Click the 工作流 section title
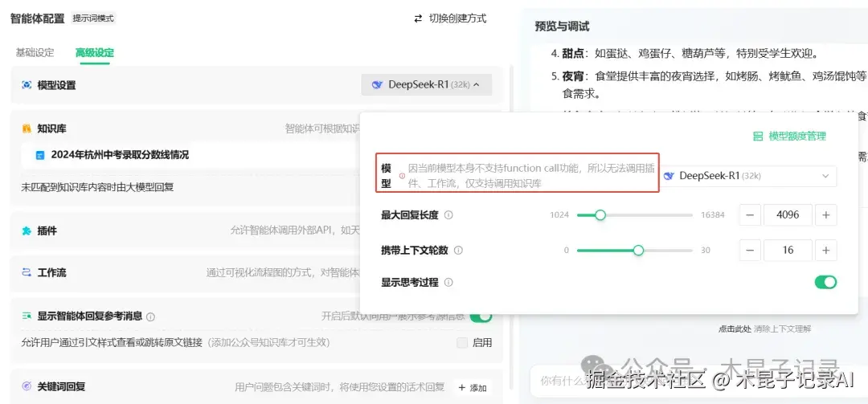 tap(52, 273)
